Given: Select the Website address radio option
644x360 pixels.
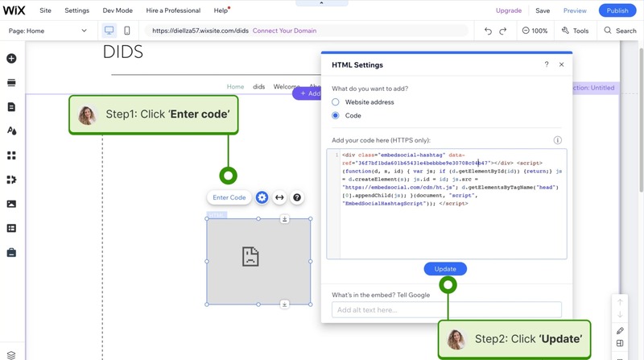Looking at the screenshot, I should pyautogui.click(x=336, y=102).
